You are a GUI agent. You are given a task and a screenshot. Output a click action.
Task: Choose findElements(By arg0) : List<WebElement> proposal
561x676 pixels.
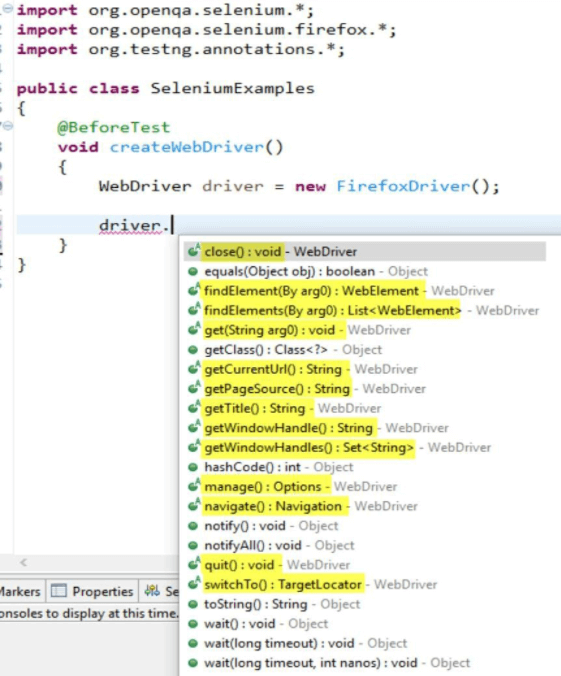pyautogui.click(x=363, y=310)
